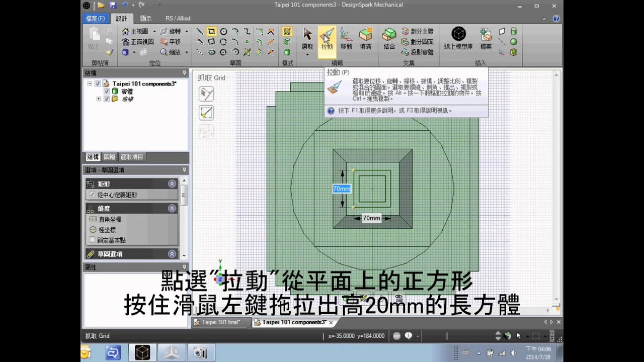
Task: Collapse the 維度 options section
Action: [172, 208]
